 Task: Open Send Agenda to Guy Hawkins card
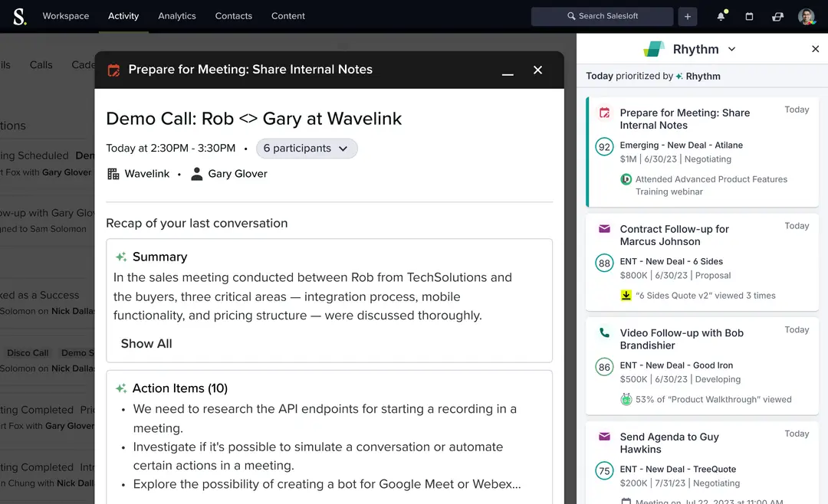click(702, 463)
